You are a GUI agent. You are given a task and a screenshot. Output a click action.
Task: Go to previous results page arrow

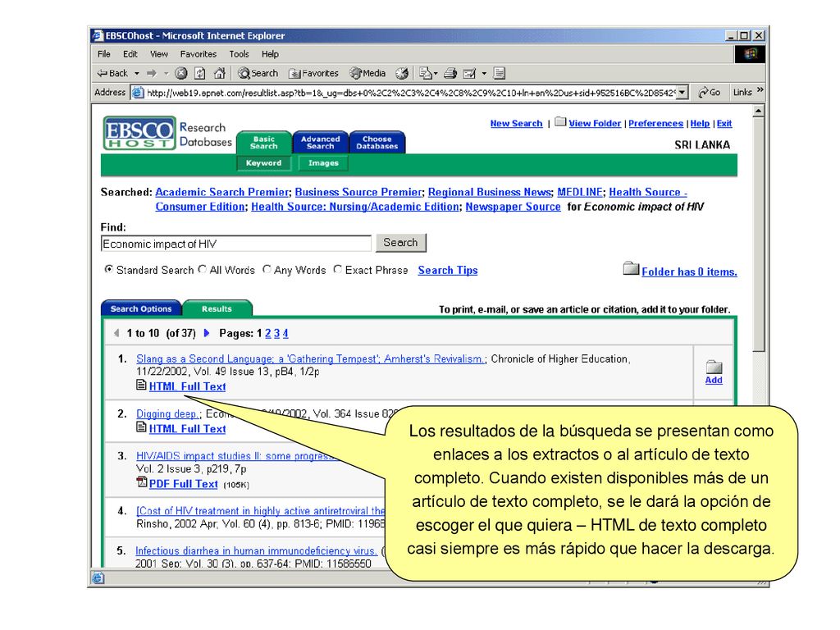tap(116, 333)
